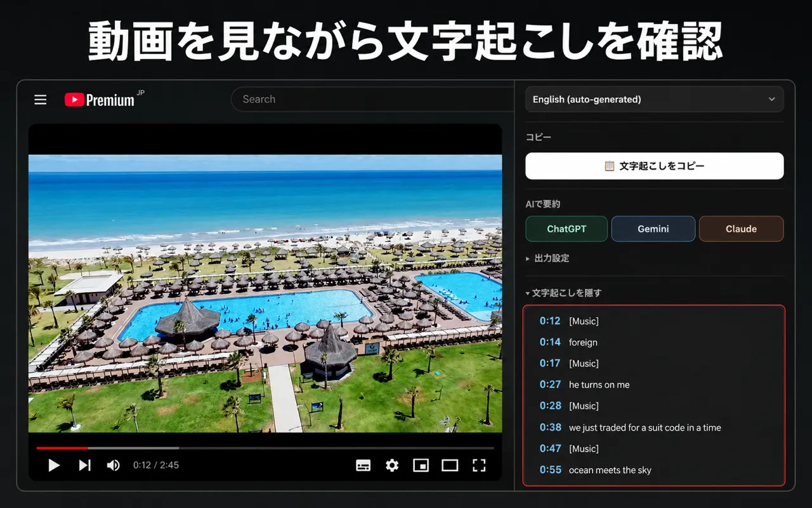Jump to timestamp 0:38
Viewport: 812px width, 508px height.
550,427
